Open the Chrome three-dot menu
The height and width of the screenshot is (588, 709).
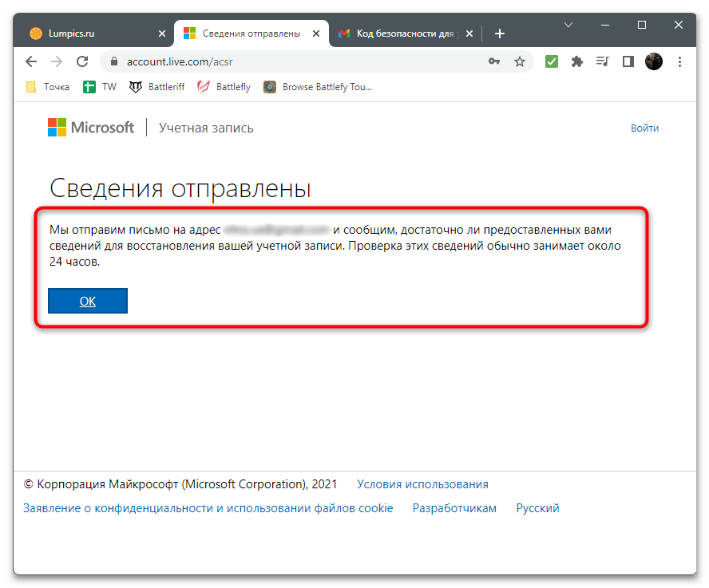679,61
